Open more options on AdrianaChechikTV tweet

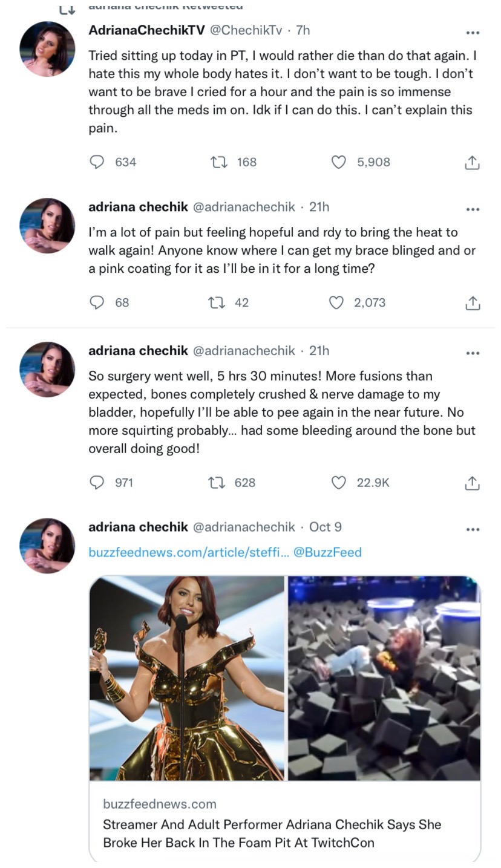pyautogui.click(x=473, y=33)
